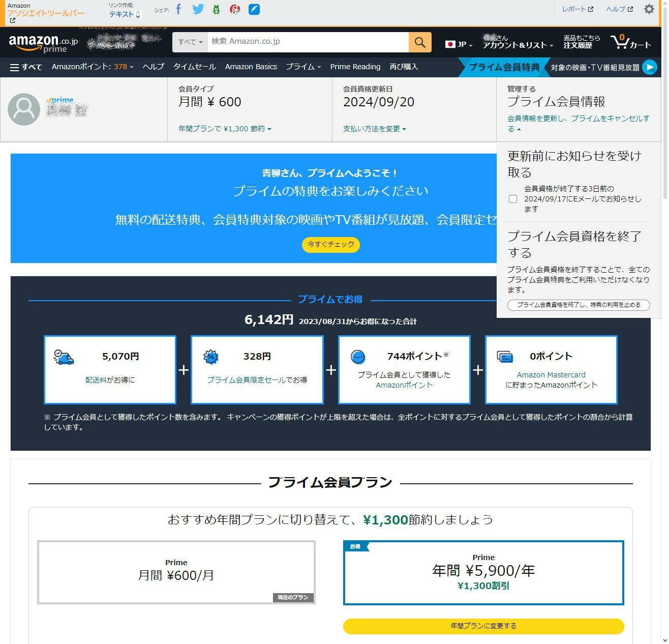Screen dimensions: 669x644
Task: Click the Mastercard card icon
Action: coord(505,357)
